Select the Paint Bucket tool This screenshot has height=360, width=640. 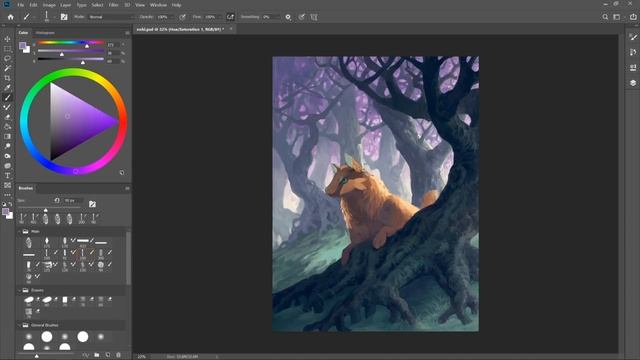[x=7, y=127]
